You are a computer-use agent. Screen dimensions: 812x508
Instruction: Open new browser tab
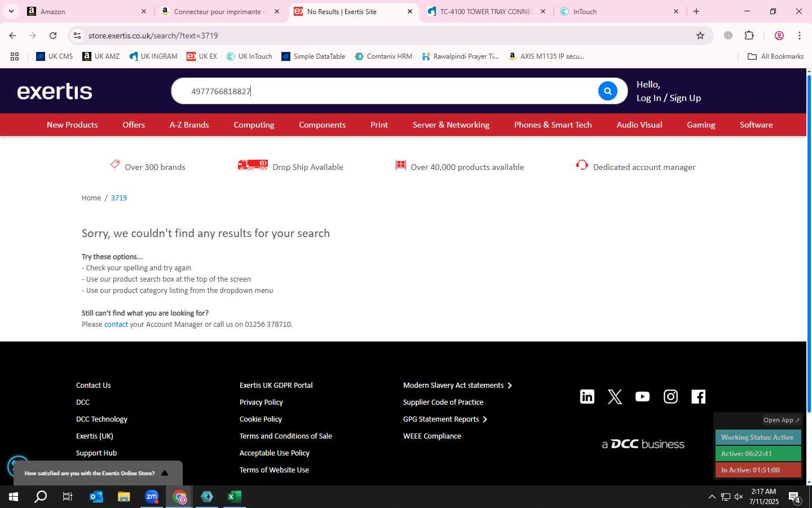point(696,11)
